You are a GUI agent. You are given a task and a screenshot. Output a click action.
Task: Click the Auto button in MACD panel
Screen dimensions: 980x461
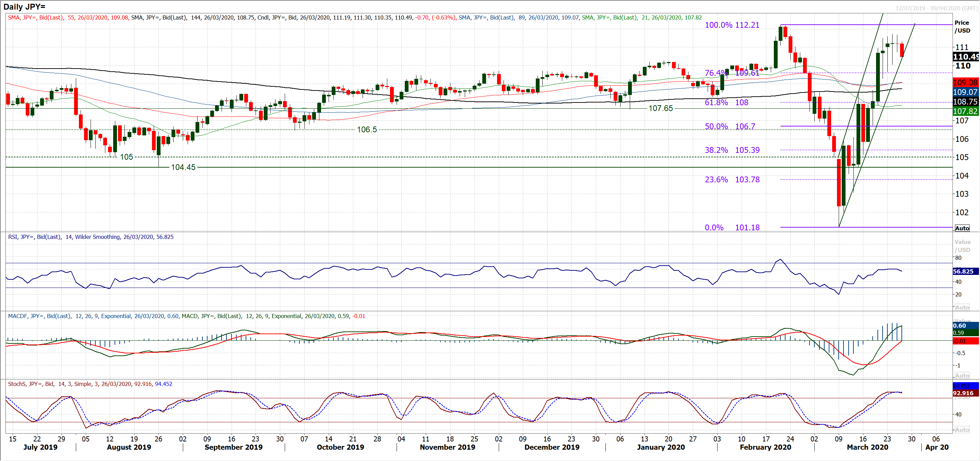tap(962, 376)
